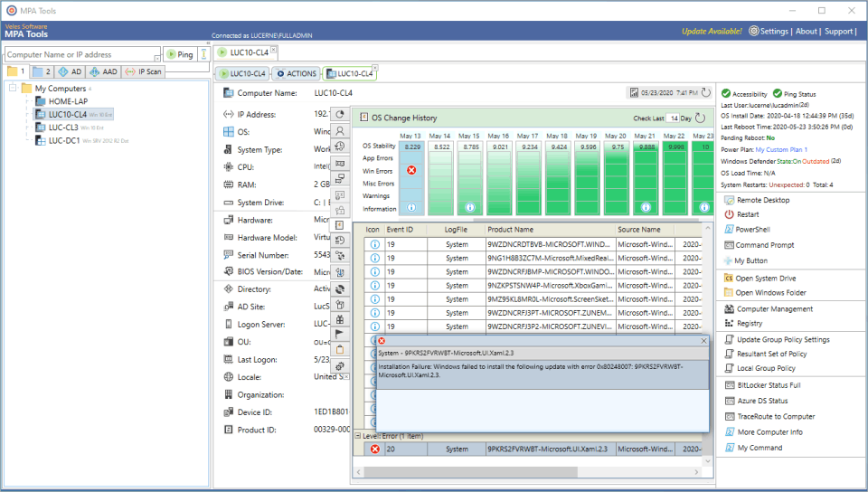868x492 pixels.
Task: Click the My Custom Plan 1 link
Action: tap(781, 149)
